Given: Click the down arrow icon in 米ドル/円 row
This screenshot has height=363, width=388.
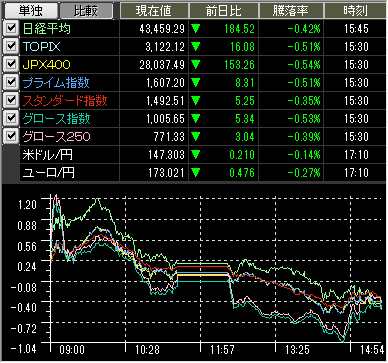Looking at the screenshot, I should point(196,155).
